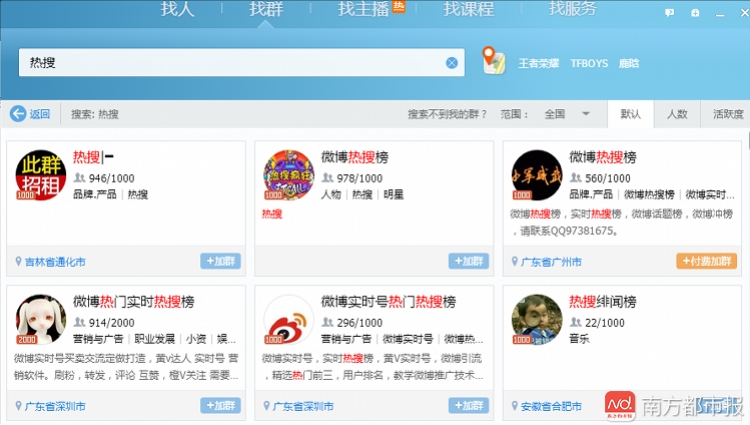Screen dimensions: 750x425
Task: Open 微博热搜榜 title in 978/1000 card
Action: [354, 157]
